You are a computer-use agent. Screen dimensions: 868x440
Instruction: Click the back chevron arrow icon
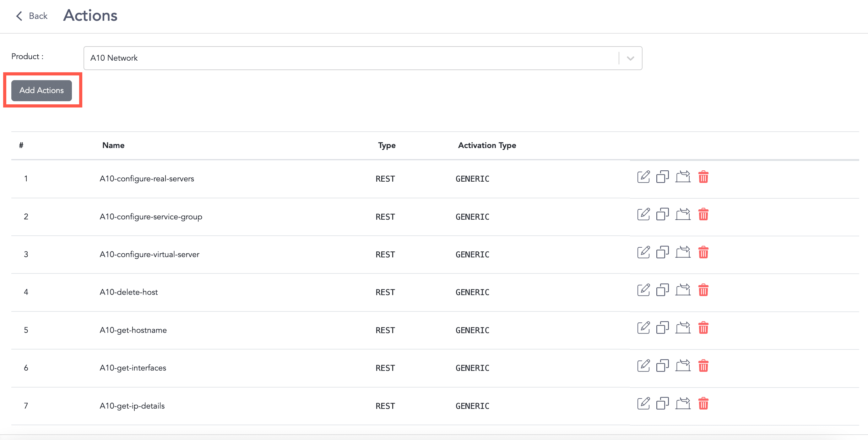(x=19, y=16)
